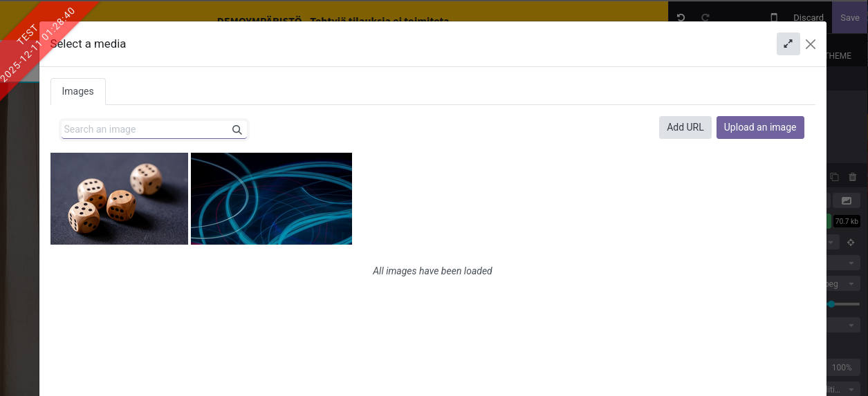This screenshot has height=396, width=868.
Task: Select the wooden dice image
Action: [x=119, y=198]
